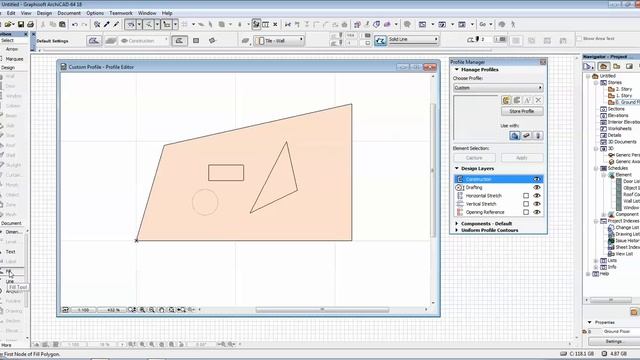Click the Apply button in Profile Manager
This screenshot has width=640, height=360.
pyautogui.click(x=522, y=158)
